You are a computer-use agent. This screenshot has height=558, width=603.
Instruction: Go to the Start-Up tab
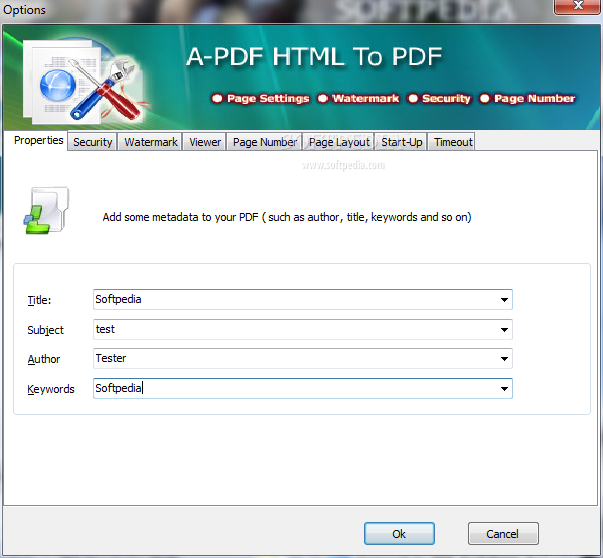tap(401, 142)
